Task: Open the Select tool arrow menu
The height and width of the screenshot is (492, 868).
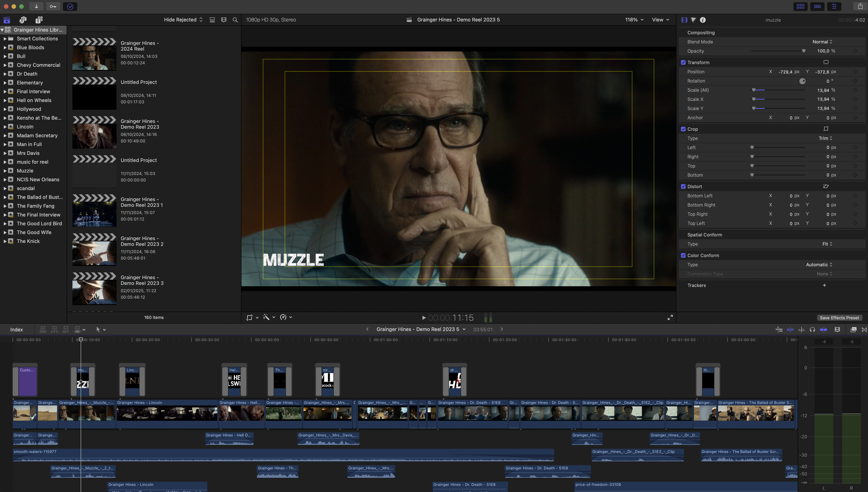Action: point(101,329)
